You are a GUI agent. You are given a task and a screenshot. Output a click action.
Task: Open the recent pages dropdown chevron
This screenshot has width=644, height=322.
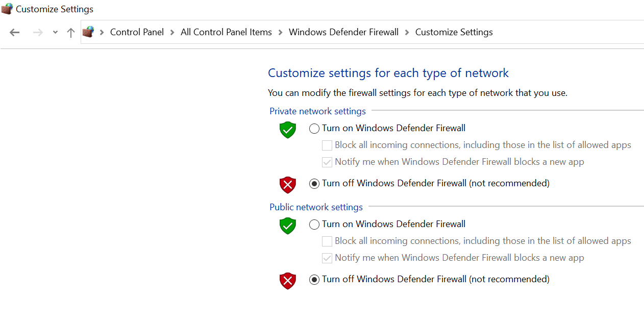[55, 32]
